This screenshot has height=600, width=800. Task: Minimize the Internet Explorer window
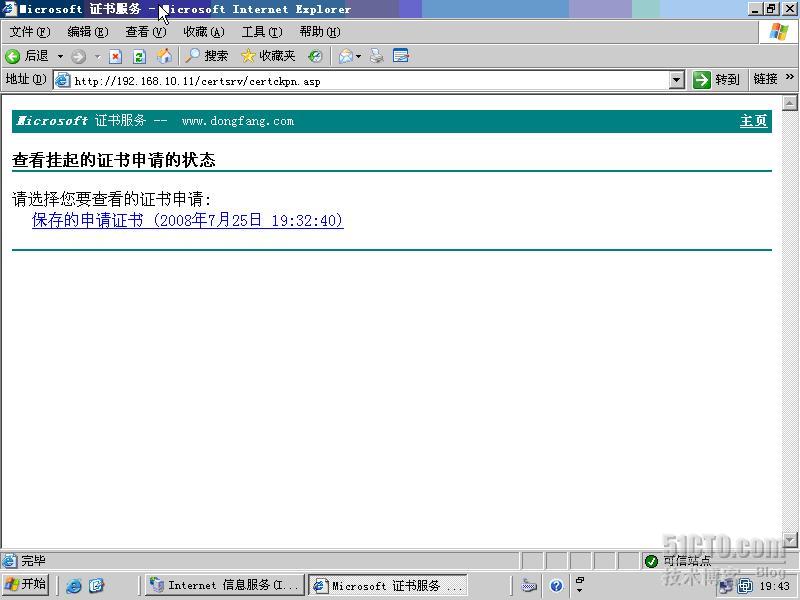point(756,9)
